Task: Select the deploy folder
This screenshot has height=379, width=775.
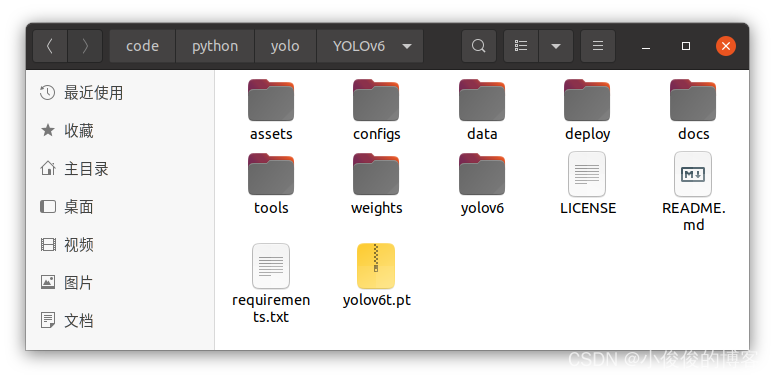Action: 588,110
